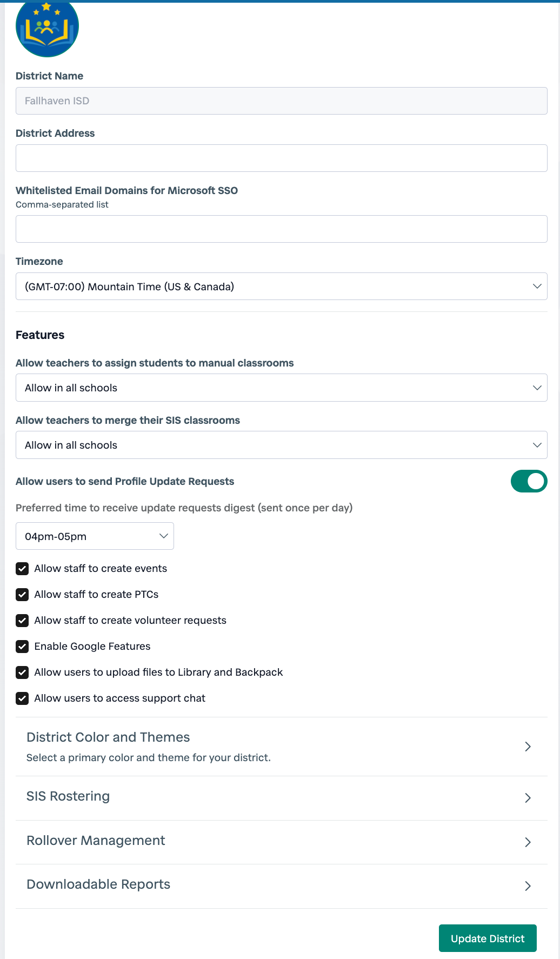560x959 pixels.
Task: Toggle Profile Update Requests switch off
Action: point(529,481)
